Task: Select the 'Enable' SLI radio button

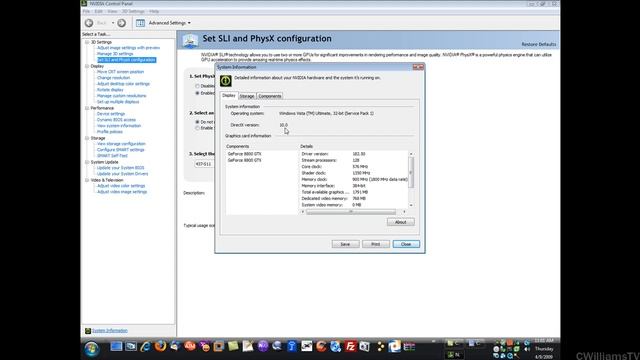Action: pyautogui.click(x=198, y=128)
